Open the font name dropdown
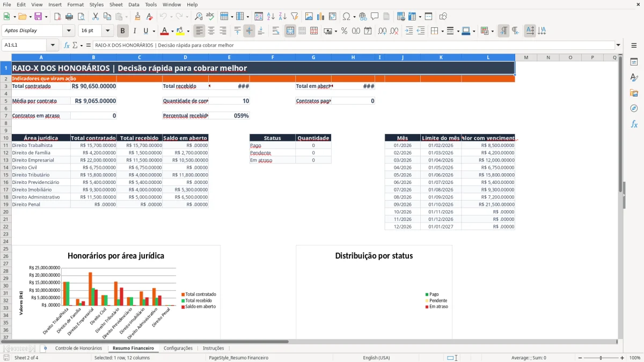 69,31
